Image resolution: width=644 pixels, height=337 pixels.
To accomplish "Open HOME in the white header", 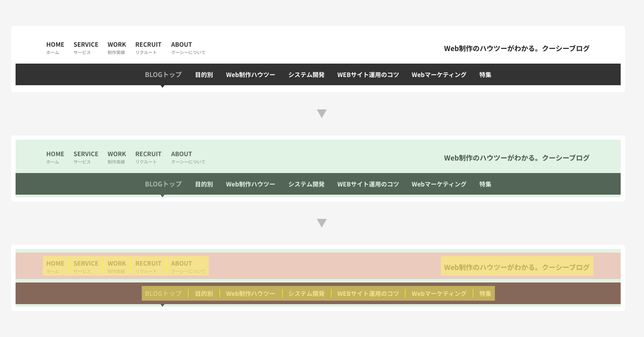I will click(x=55, y=48).
